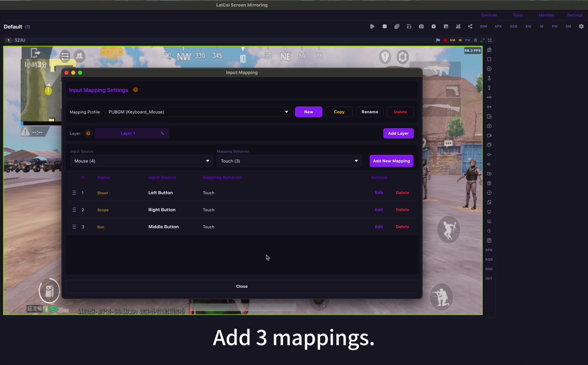This screenshot has width=588, height=365.
Task: Toggle KM in the top toolbar
Action: [x=529, y=26]
